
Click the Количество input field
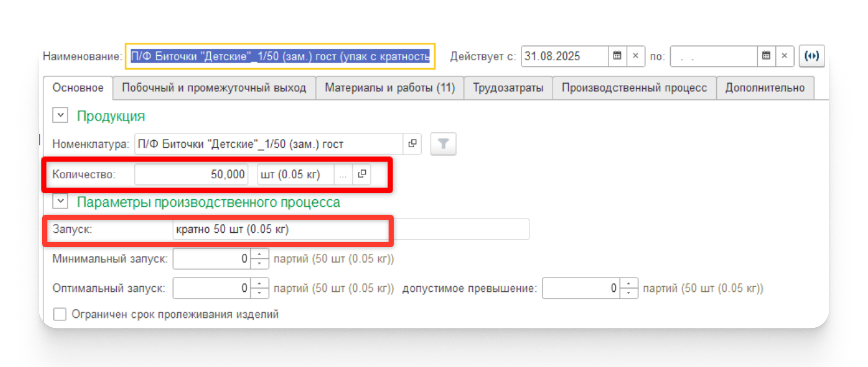tap(191, 174)
